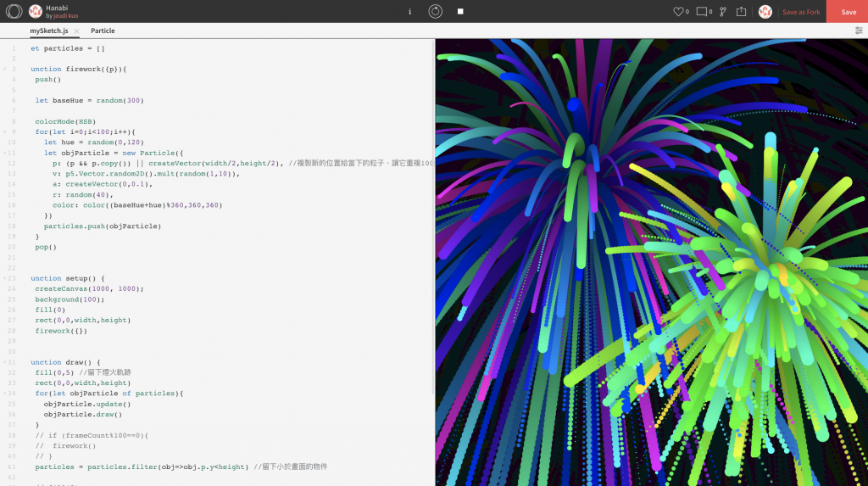Click commented line '// if (frameCount%100==0){'
Screen dimensions: 868x486
click(x=92, y=436)
